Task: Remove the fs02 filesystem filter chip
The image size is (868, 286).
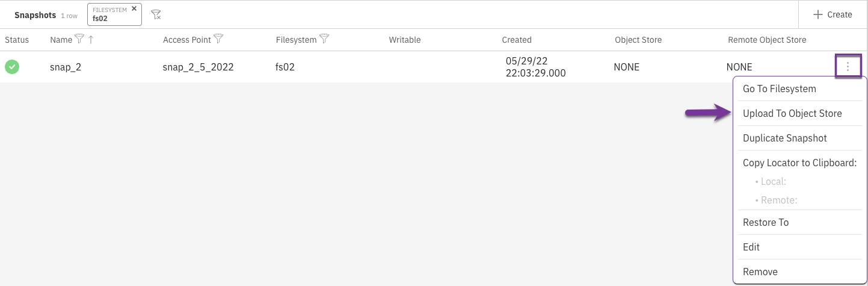Action: 134,9
